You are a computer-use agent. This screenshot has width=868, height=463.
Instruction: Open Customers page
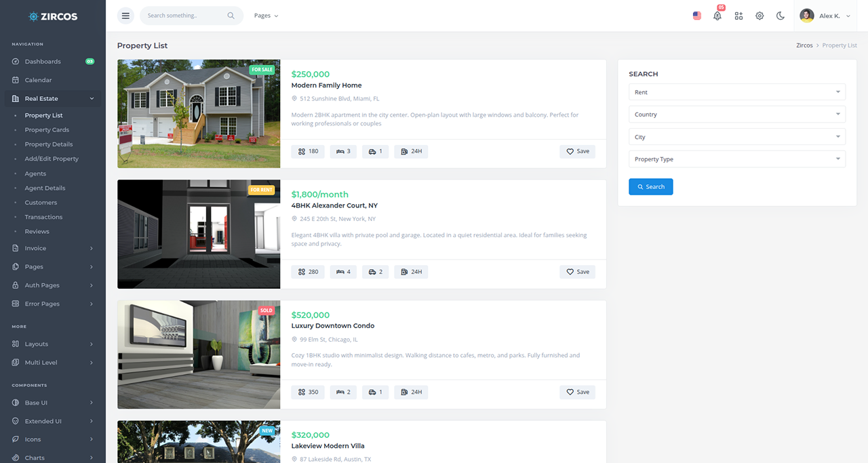click(x=41, y=203)
